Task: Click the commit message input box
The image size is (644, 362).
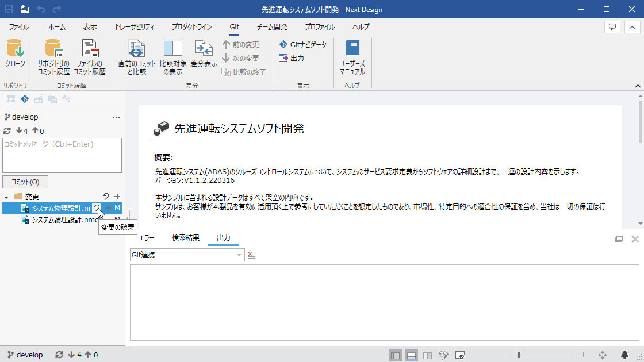Action: point(62,156)
